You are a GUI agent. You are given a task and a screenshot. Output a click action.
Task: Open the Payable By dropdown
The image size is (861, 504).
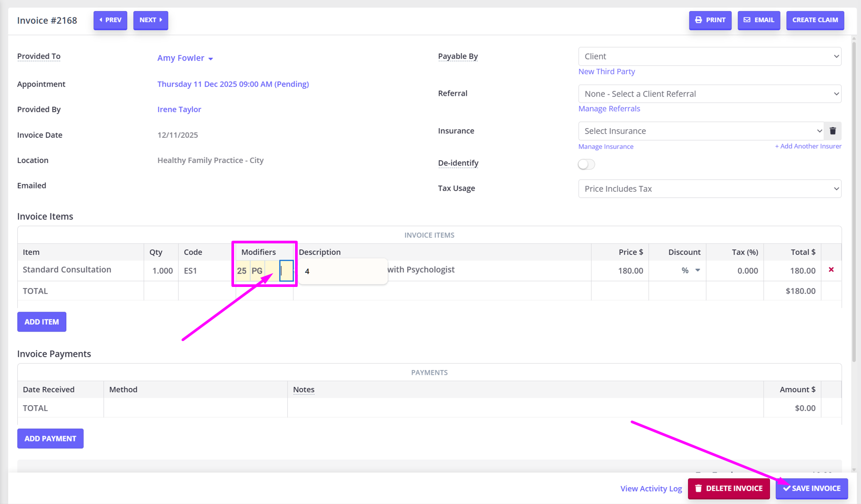pos(709,56)
